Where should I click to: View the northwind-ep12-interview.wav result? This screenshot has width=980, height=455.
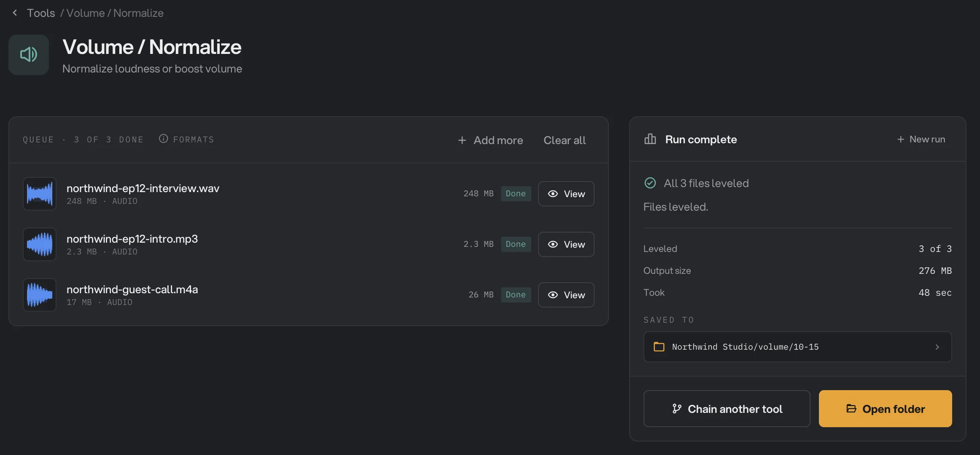[x=566, y=194]
